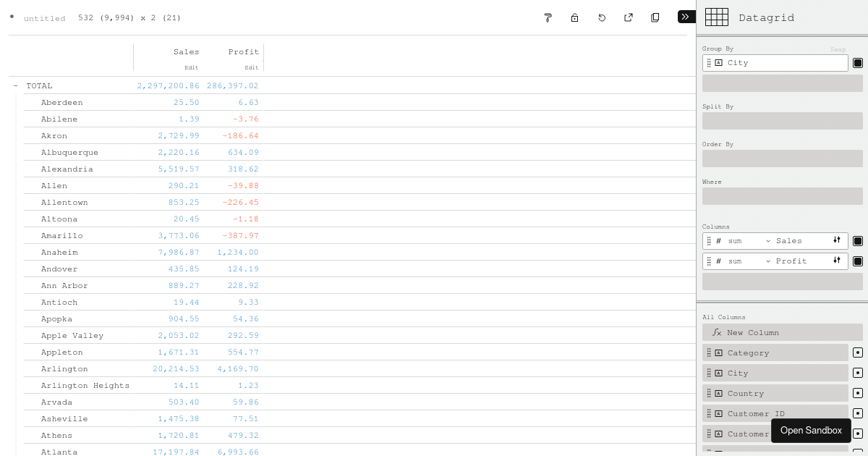Click the reset (undo arrow) icon in the toolbar
This screenshot has width=868, height=456.
[x=601, y=17]
